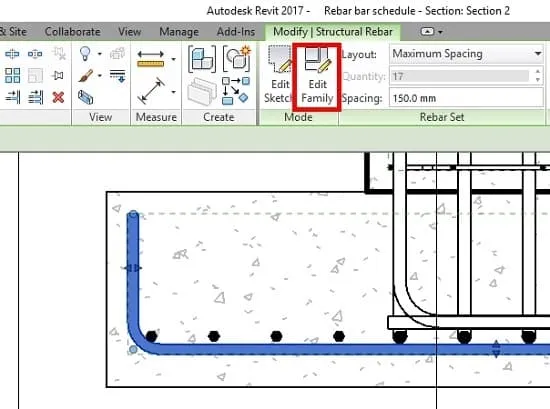Click the Measure Between Two References icon
The width and height of the screenshot is (550, 409).
pos(150,59)
